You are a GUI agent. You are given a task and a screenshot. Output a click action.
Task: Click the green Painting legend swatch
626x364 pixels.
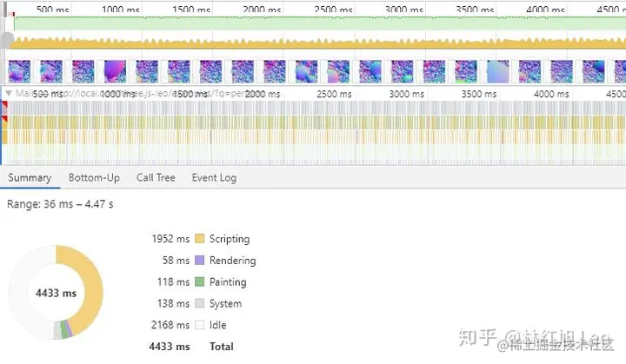pyautogui.click(x=200, y=281)
